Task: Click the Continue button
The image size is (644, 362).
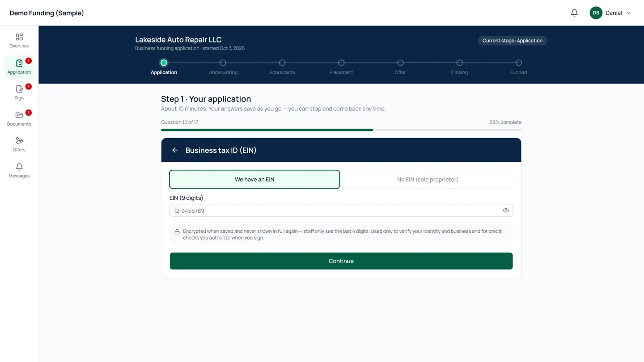Action: (x=341, y=261)
